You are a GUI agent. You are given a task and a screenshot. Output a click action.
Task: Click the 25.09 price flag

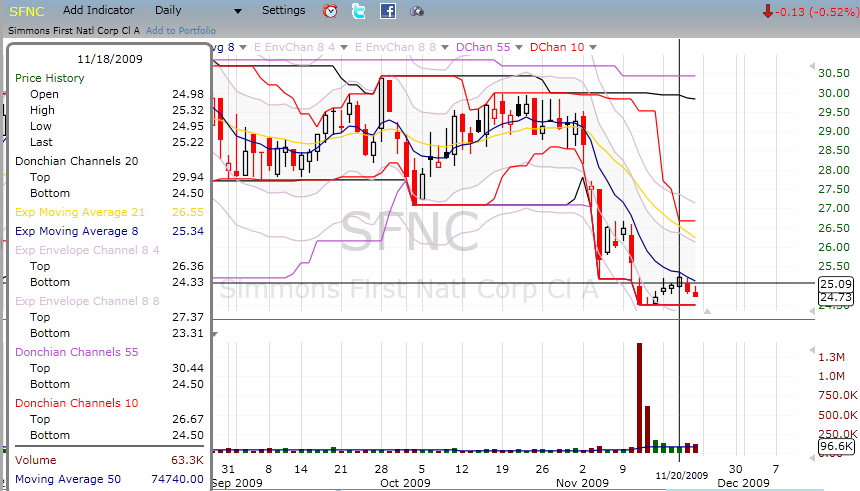pos(836,284)
